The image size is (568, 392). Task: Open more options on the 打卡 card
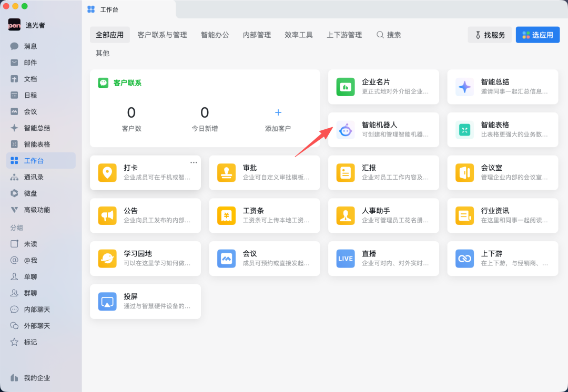pos(193,162)
